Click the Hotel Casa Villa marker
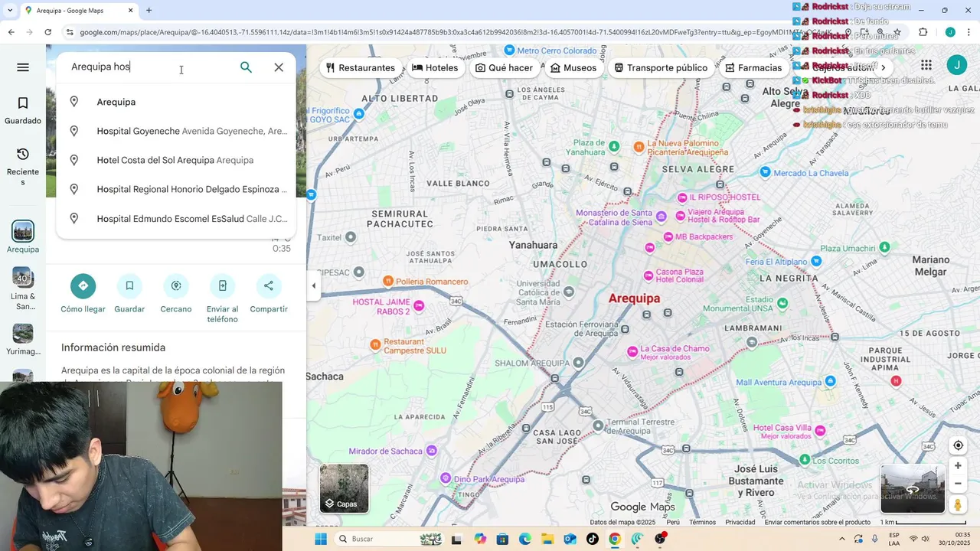The height and width of the screenshot is (551, 980). point(821,431)
